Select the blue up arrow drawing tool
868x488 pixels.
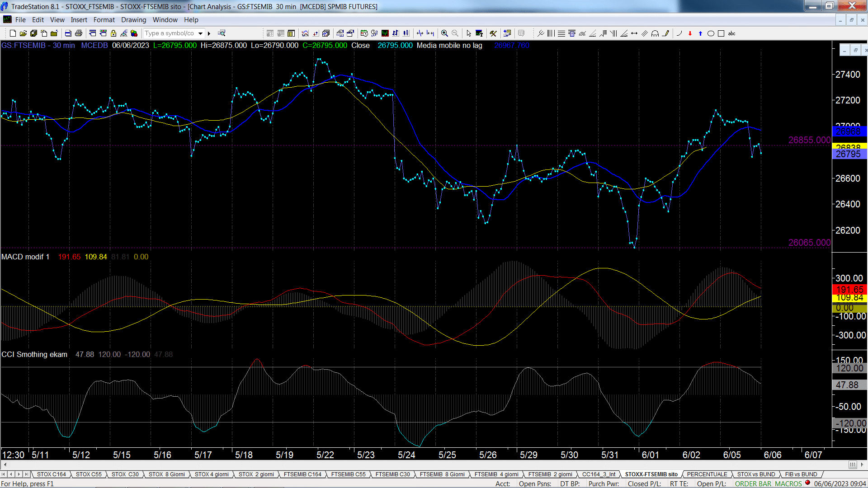click(x=700, y=33)
